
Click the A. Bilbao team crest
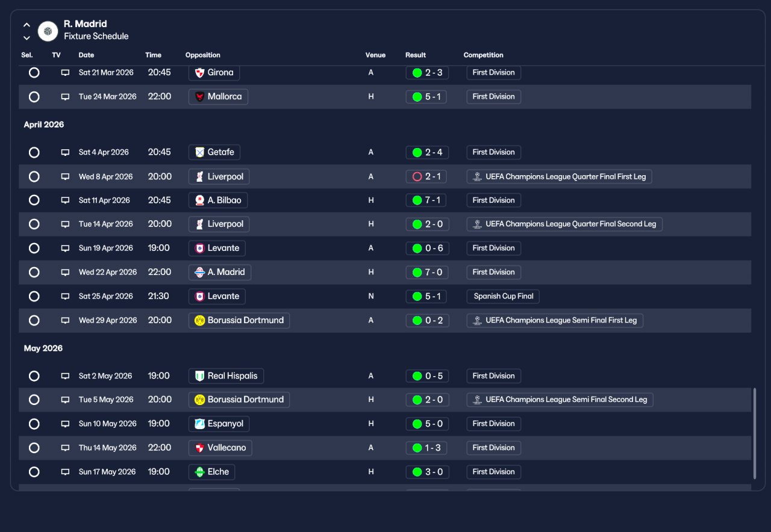pyautogui.click(x=200, y=200)
